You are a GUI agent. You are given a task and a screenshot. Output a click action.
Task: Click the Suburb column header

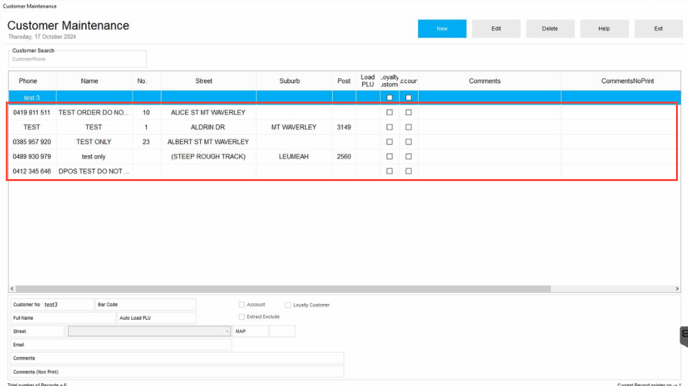coord(290,81)
